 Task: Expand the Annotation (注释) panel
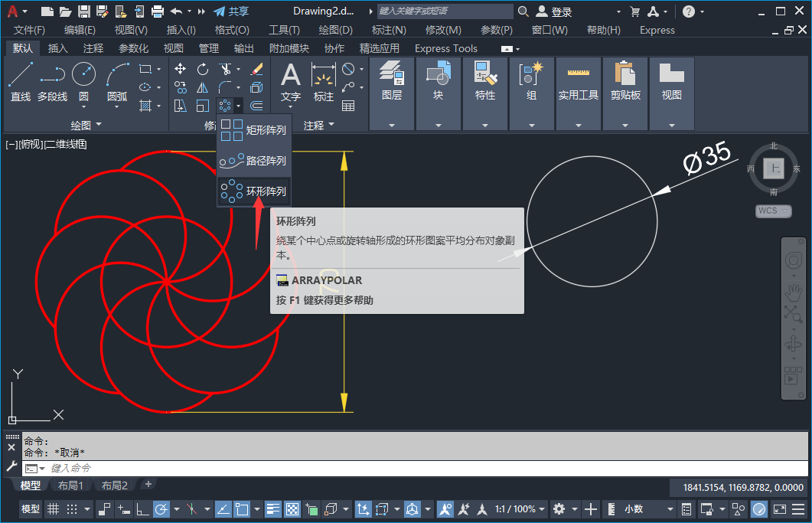pyautogui.click(x=318, y=125)
